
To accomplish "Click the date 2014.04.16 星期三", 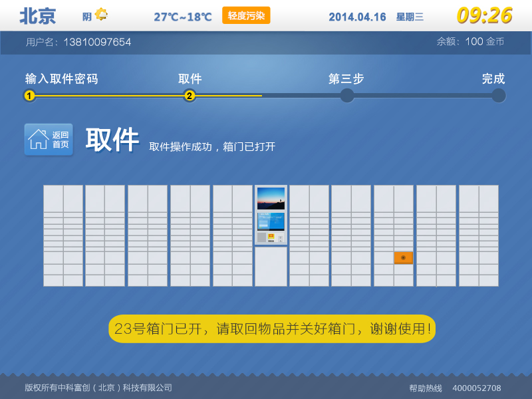I will tap(375, 16).
